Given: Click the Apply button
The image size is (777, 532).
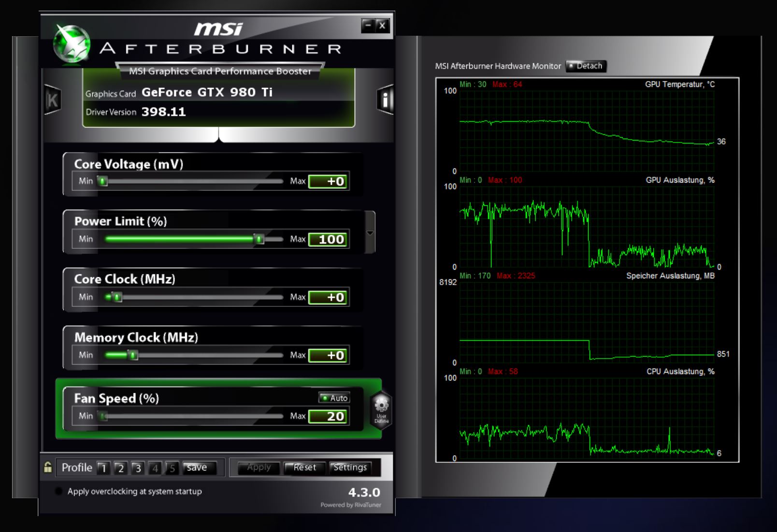Looking at the screenshot, I should tap(259, 467).
